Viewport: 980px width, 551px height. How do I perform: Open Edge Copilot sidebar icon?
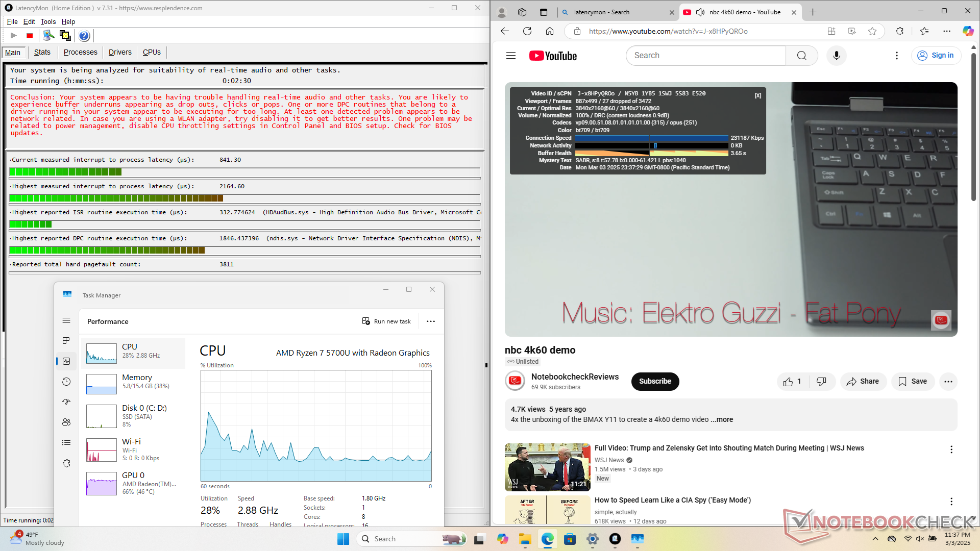coord(968,31)
